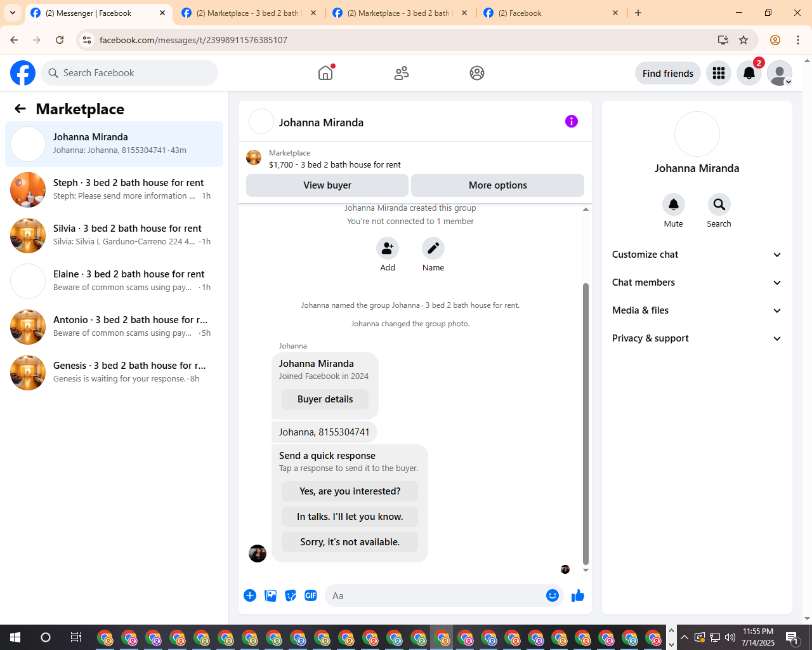Expand the Customize chat section
The image size is (812, 650).
pos(697,255)
